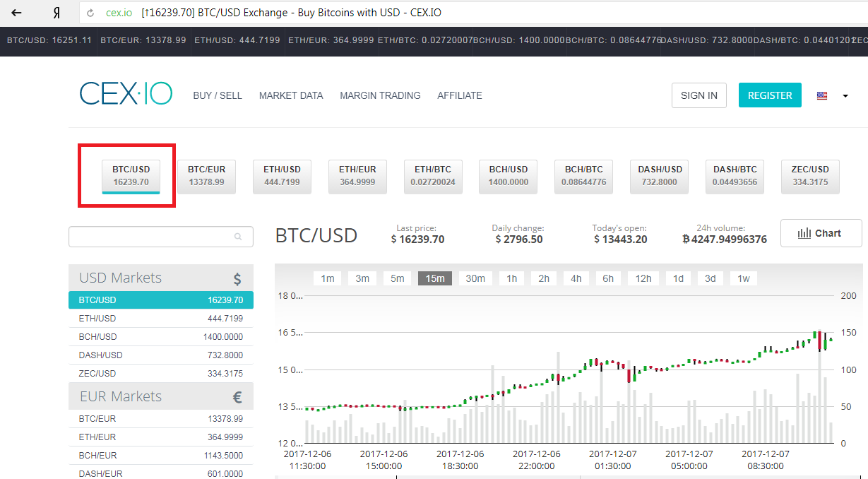Viewport: 868px width, 479px height.
Task: Open the AFFILIATE page
Action: (460, 95)
